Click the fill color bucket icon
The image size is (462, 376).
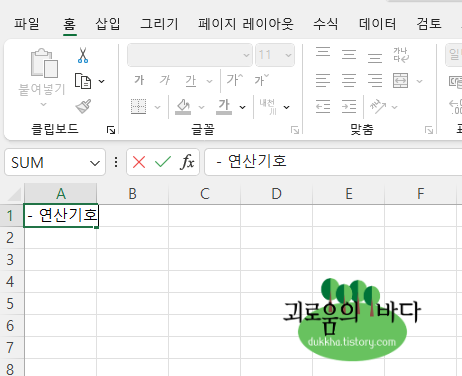[x=183, y=107]
